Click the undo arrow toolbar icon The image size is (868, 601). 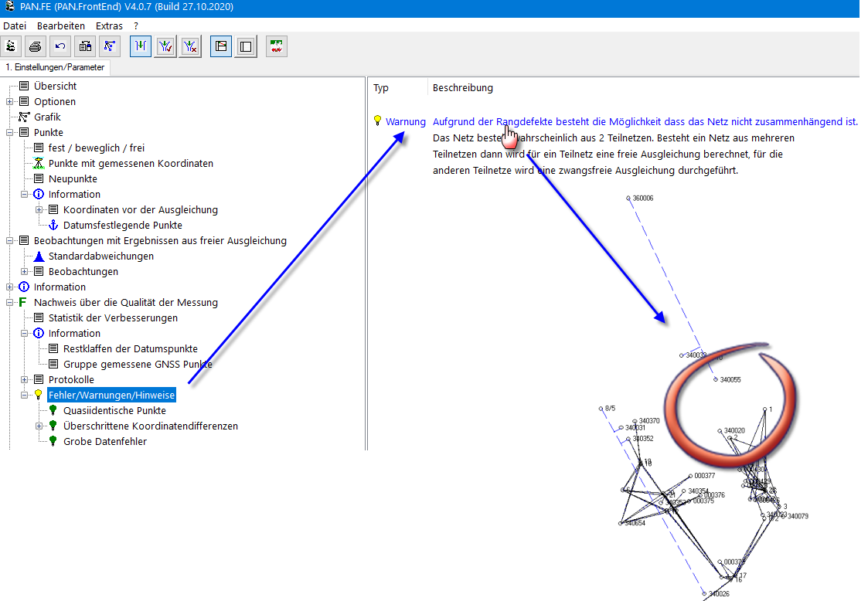[x=60, y=46]
